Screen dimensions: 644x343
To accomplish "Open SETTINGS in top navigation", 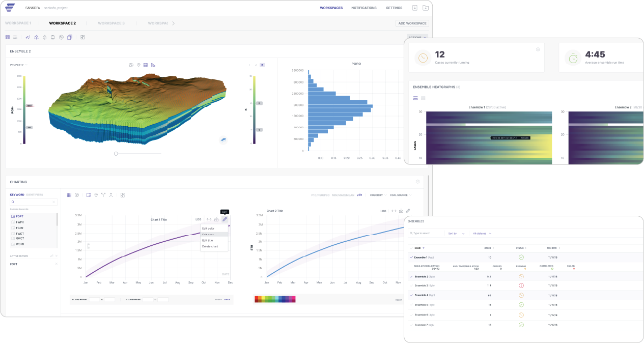I will 394,8.
